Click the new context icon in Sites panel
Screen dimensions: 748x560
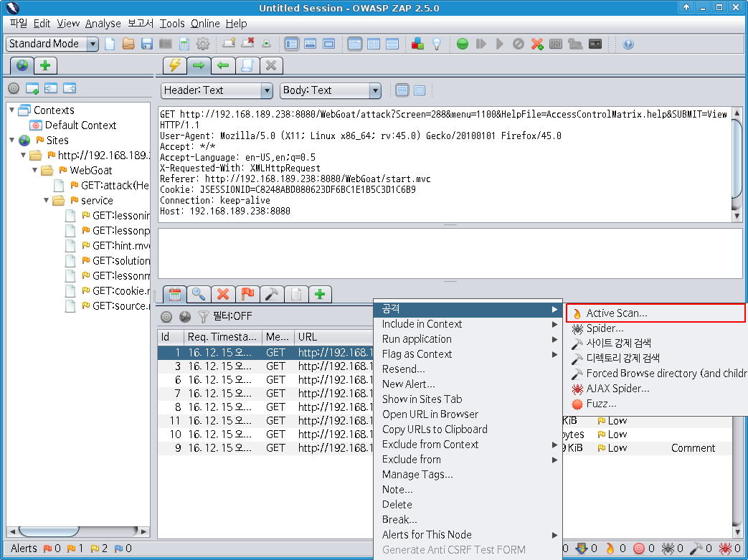(32, 88)
